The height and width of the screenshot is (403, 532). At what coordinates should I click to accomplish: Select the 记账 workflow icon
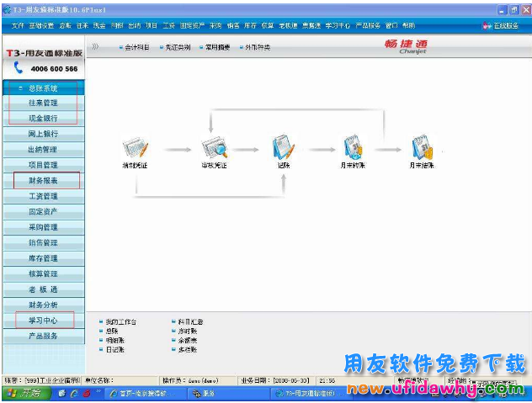pos(283,149)
